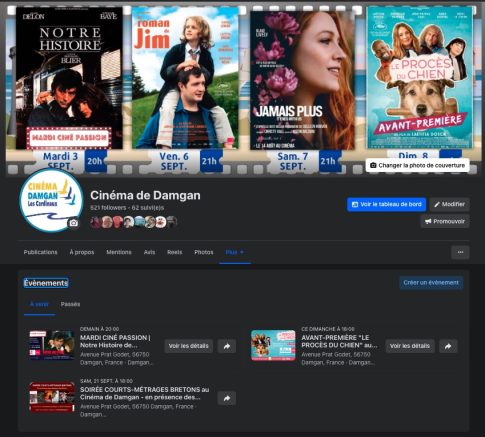
Task: Open the Mardi Ciné Passion event thumbnail
Action: tap(52, 345)
